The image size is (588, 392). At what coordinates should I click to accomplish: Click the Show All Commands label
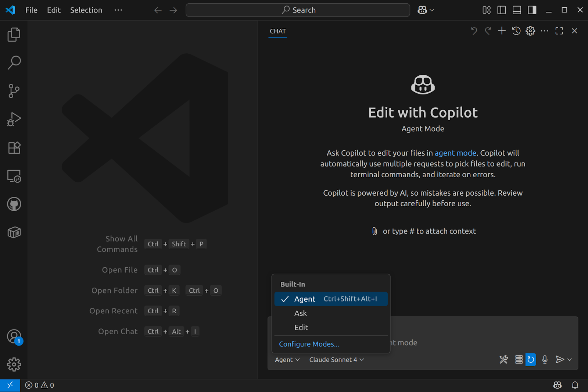click(x=117, y=244)
